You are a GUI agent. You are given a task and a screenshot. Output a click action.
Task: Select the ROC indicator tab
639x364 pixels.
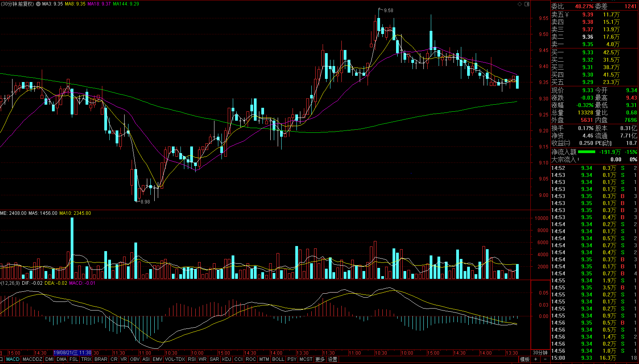[x=251, y=359]
